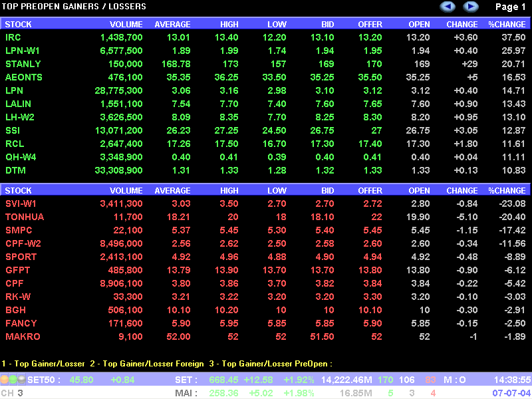This screenshot has height=399, width=532.
Task: Click TONHUA change value -5.10
Action: pyautogui.click(x=467, y=217)
